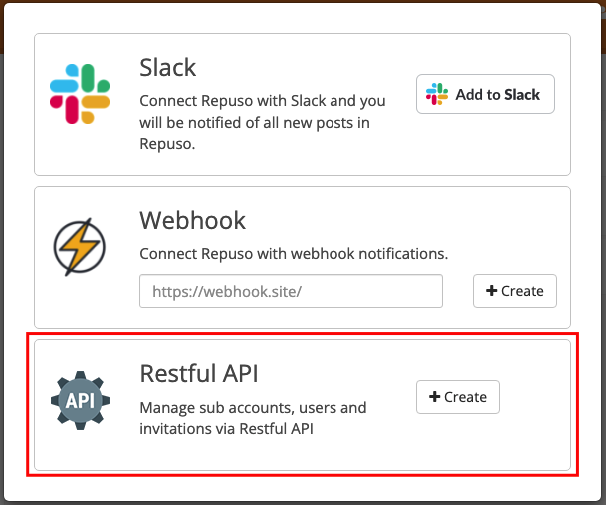Click the Slack integration card
The image size is (606, 505).
(x=302, y=104)
